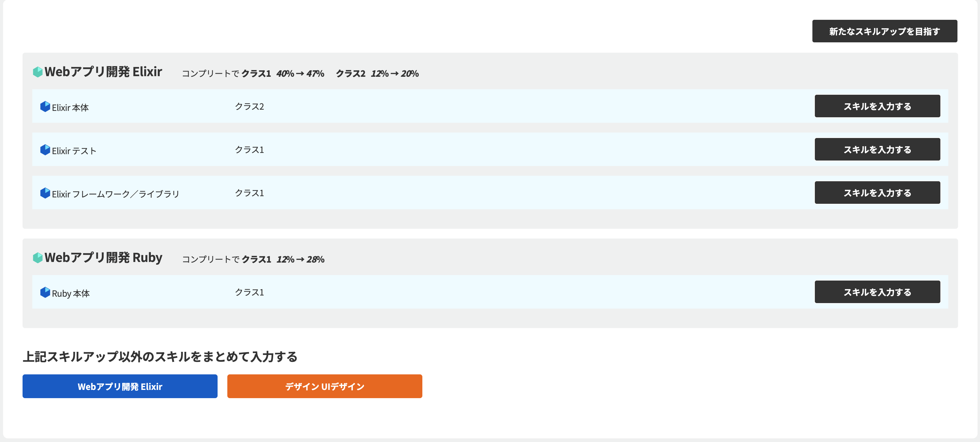Click the blue cube icon for Elixir テスト
The height and width of the screenshot is (442, 980).
[45, 150]
